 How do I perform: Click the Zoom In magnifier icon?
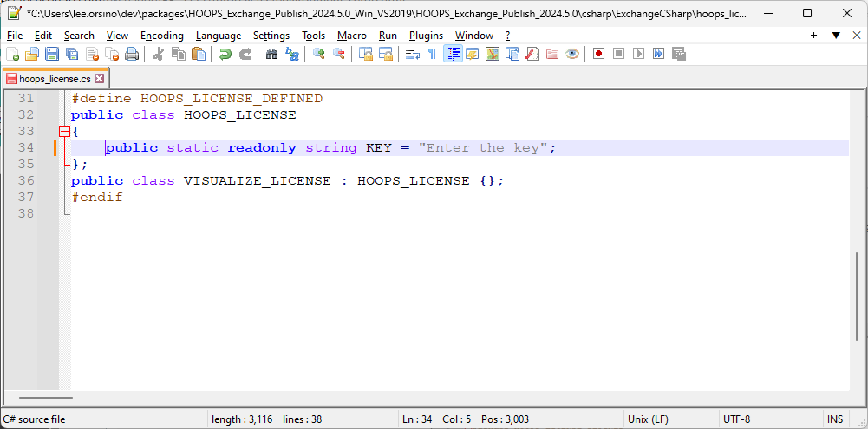coord(318,54)
